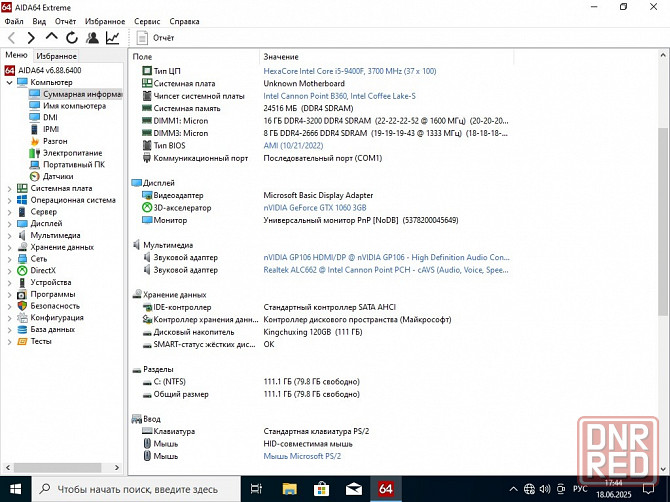Screen dimensions: 670x502
Task: Open the Вид menu
Action: click(x=39, y=21)
